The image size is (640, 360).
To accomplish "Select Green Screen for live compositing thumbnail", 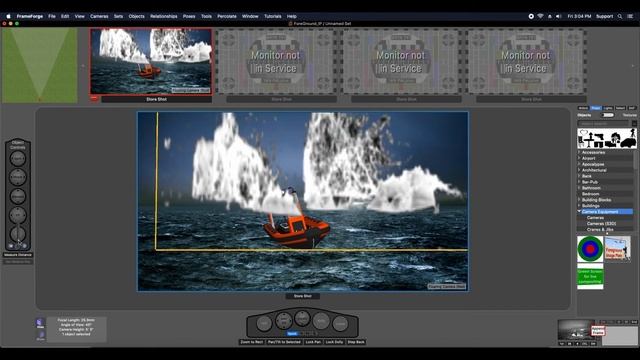I will point(590,276).
